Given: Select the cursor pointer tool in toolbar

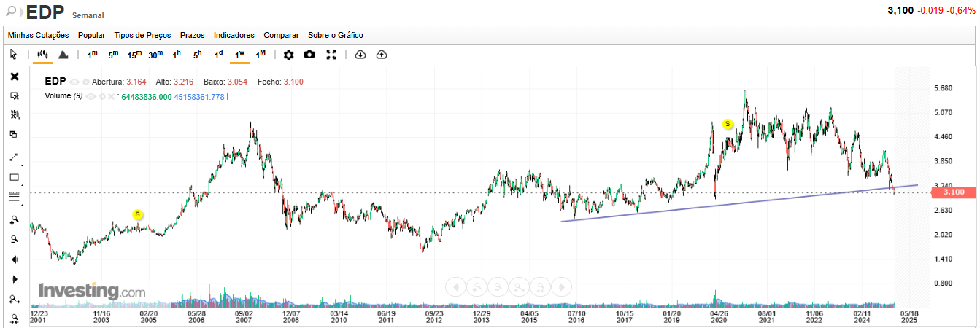Looking at the screenshot, I should click(x=14, y=55).
